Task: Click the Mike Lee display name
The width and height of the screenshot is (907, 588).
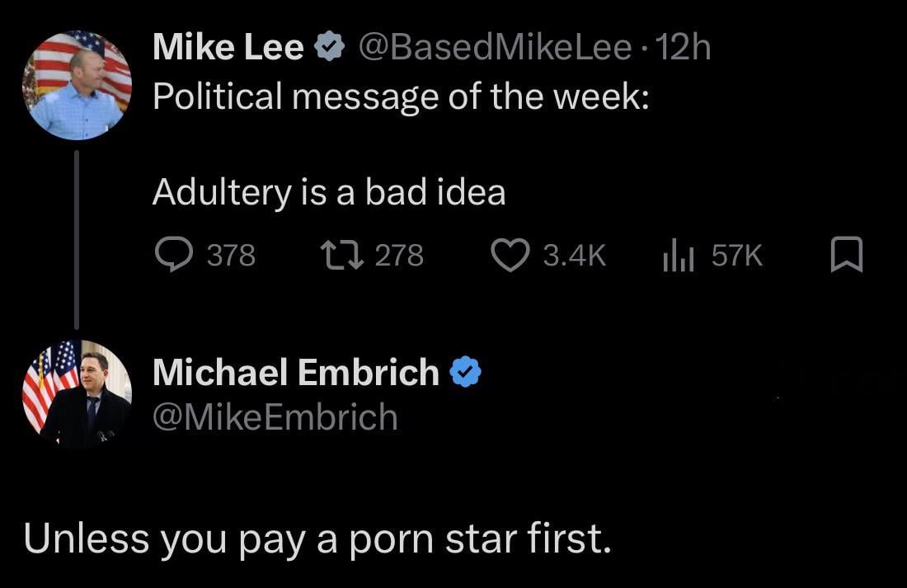Action: (228, 49)
